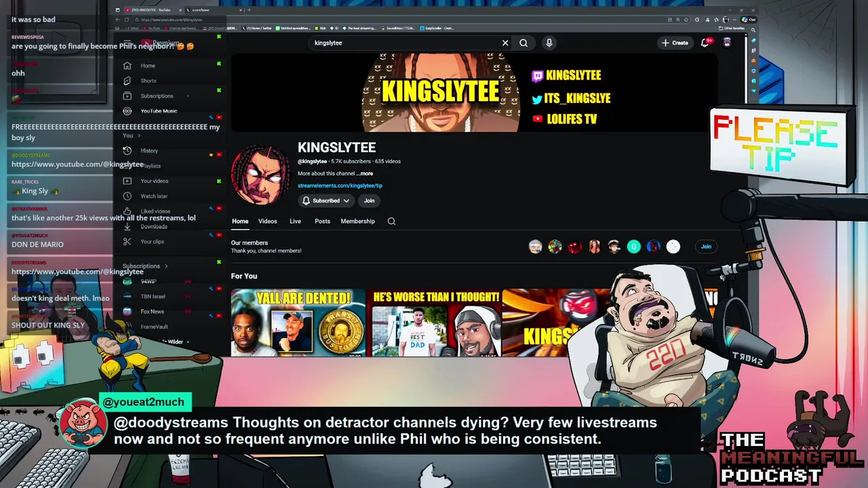The image size is (868, 488).
Task: Start voice search with the microphone icon
Action: point(549,43)
